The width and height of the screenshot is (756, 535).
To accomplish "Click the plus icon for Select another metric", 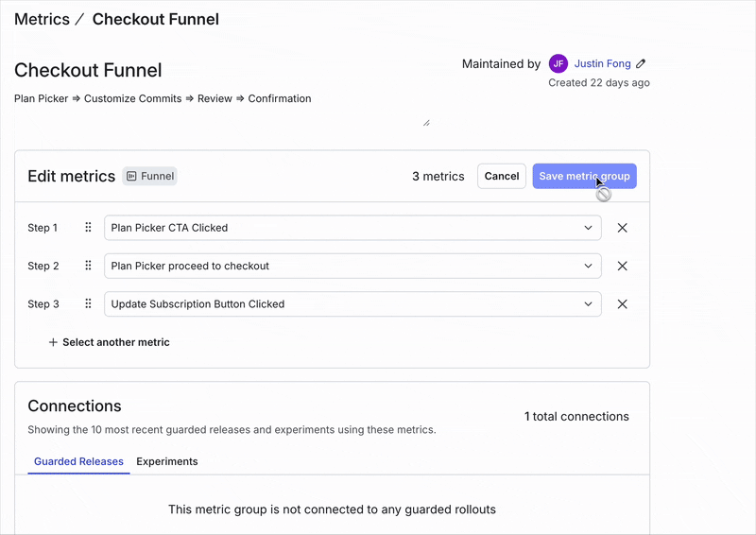I will [x=53, y=342].
